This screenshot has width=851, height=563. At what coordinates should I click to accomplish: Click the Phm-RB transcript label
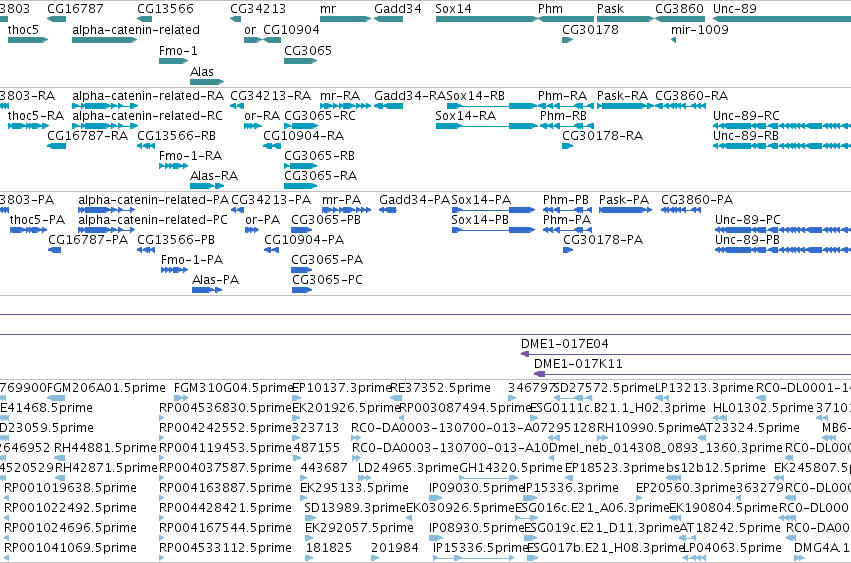[x=563, y=116]
